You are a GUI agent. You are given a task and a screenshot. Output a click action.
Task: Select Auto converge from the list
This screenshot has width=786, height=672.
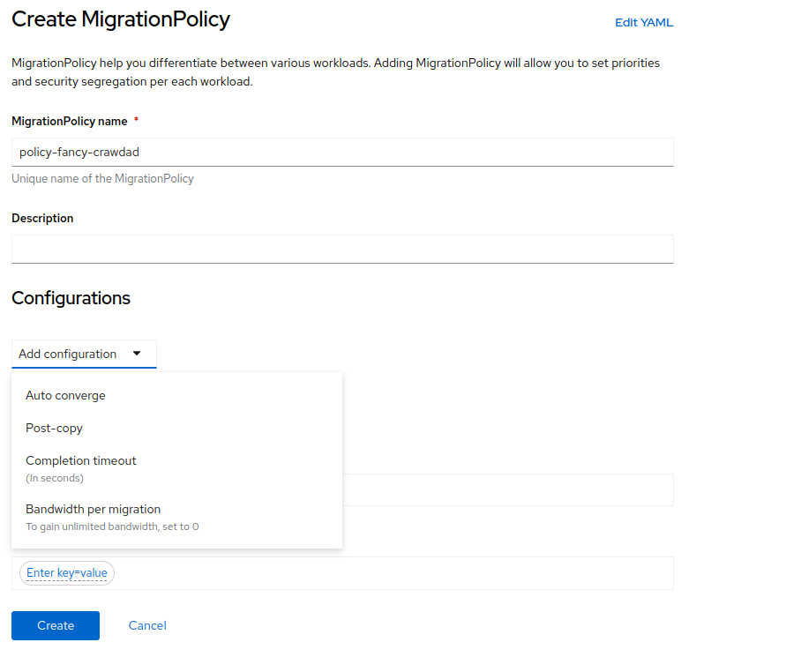[65, 395]
